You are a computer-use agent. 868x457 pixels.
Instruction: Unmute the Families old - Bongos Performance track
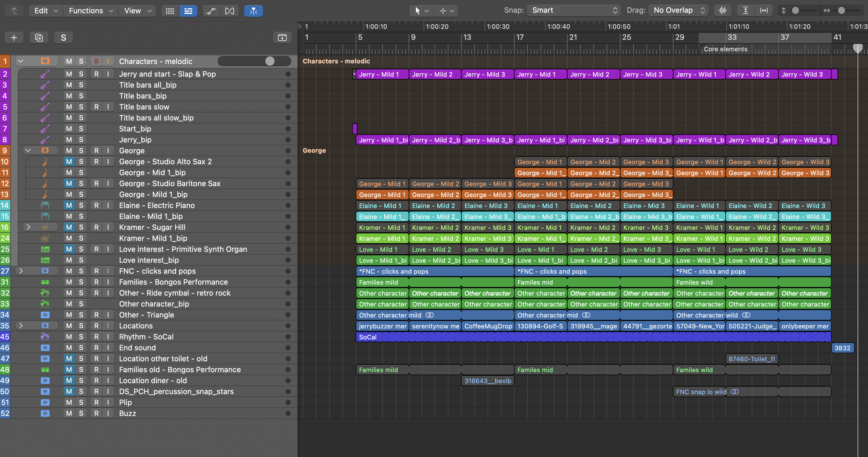point(69,370)
